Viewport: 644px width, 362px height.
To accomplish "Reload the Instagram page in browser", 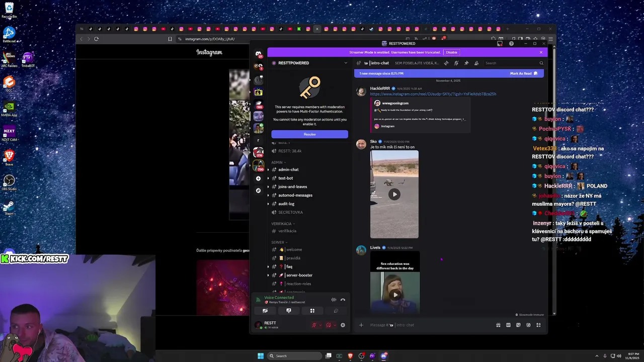I will tap(96, 39).
